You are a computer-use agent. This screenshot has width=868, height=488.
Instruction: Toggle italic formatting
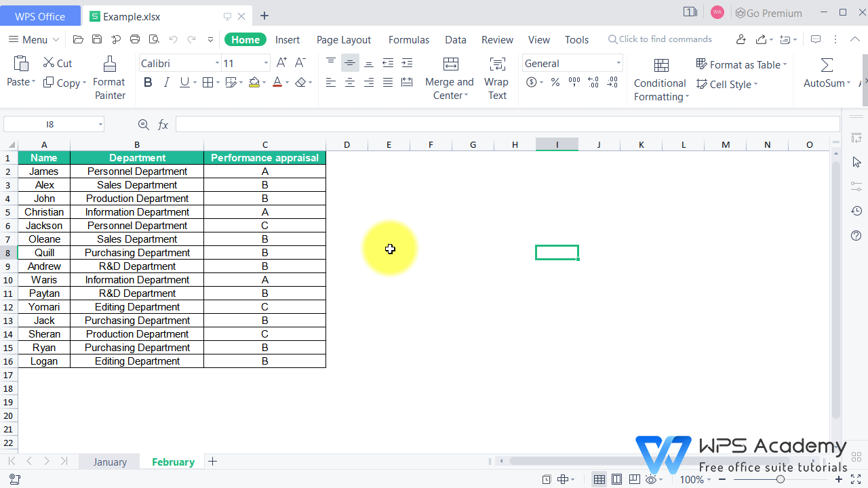pyautogui.click(x=166, y=82)
